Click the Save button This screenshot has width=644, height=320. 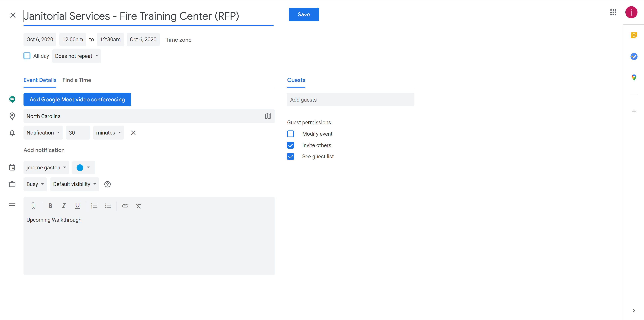tap(304, 14)
